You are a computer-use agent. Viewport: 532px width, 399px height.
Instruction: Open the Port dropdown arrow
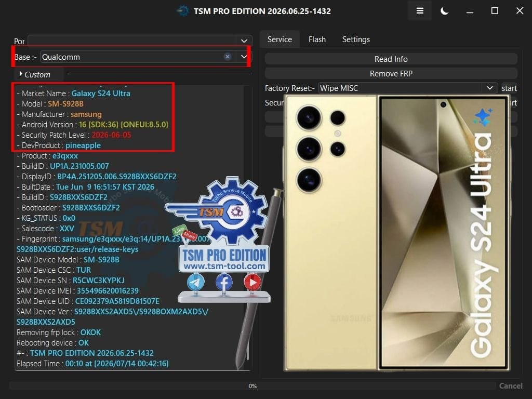coord(244,41)
